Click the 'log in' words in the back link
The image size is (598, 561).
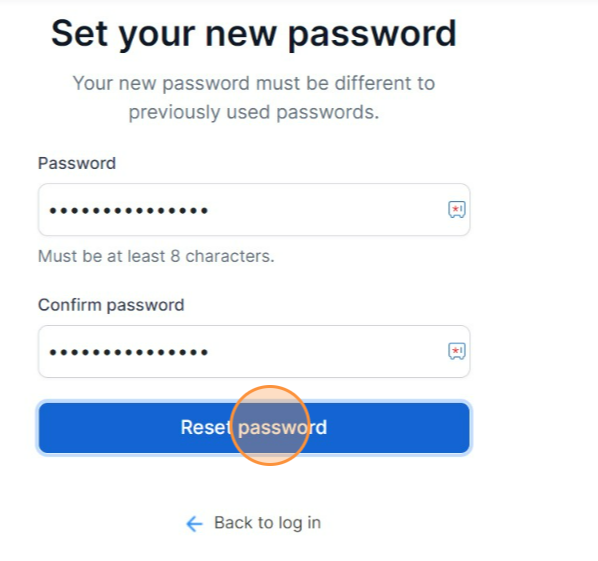299,523
